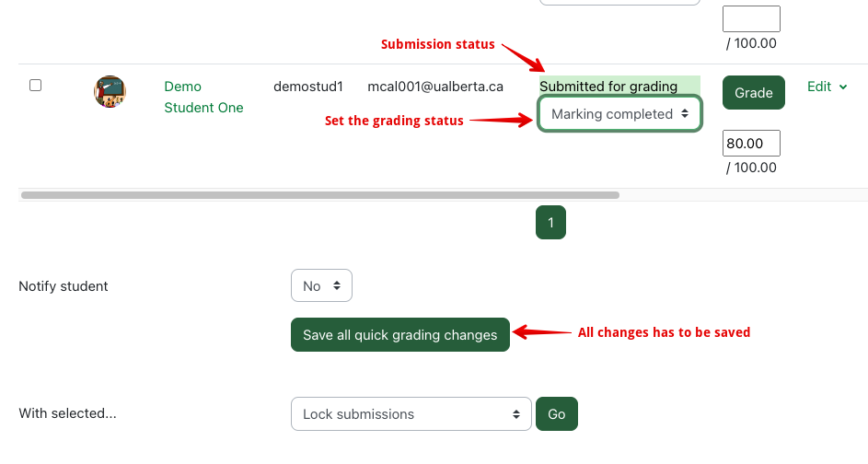Click the red 'Set the grading status' annotation
The image size is (868, 464).
pyautogui.click(x=394, y=121)
